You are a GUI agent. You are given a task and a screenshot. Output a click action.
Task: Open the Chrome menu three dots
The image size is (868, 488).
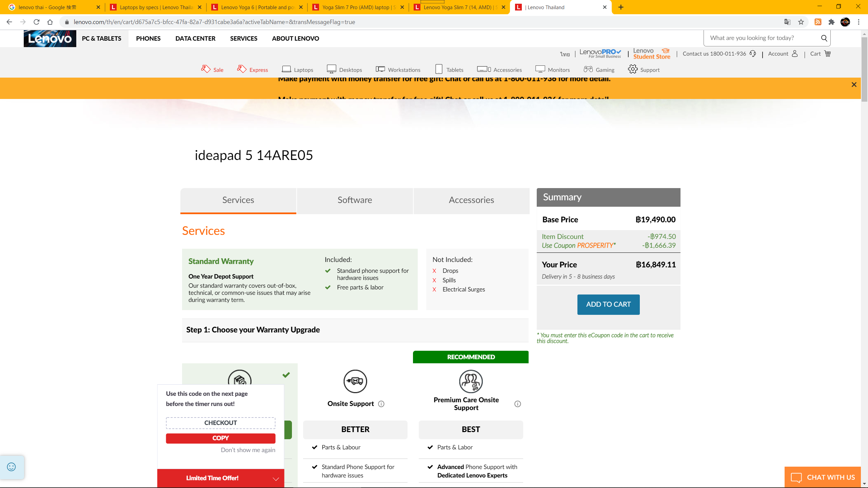pos(859,22)
